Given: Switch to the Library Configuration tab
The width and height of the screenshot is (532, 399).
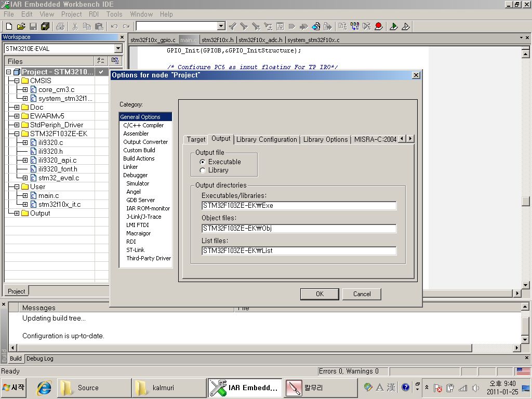Looking at the screenshot, I should (x=267, y=139).
